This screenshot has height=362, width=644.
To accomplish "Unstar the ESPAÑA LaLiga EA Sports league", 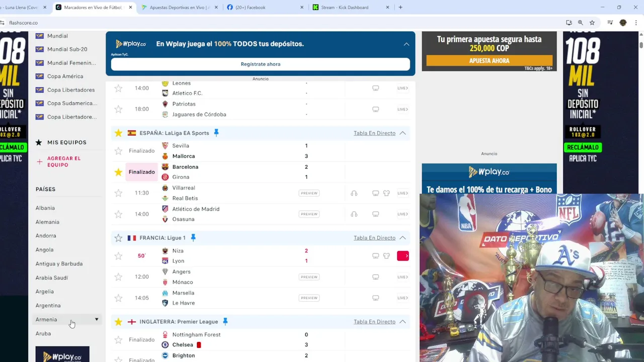I will point(118,133).
